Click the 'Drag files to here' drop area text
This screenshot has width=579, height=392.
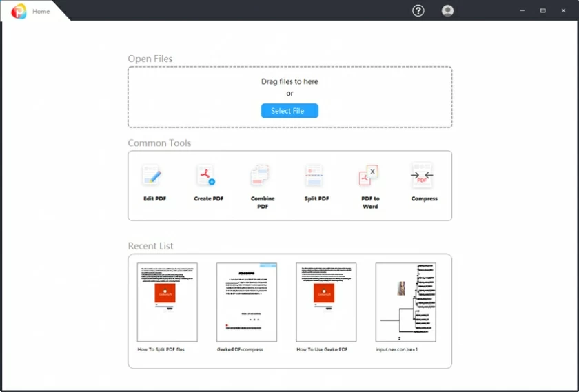[x=289, y=81]
